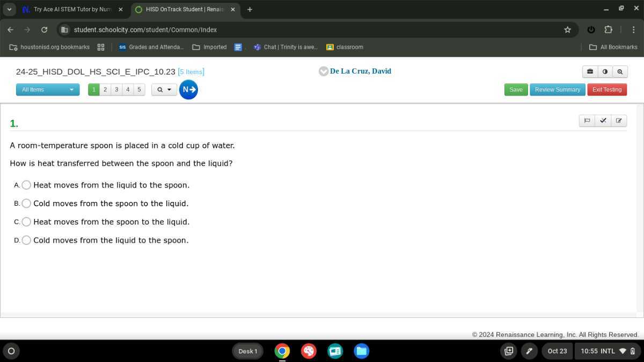Open Chrome from the shelf
The image size is (644, 362).
tap(282, 351)
